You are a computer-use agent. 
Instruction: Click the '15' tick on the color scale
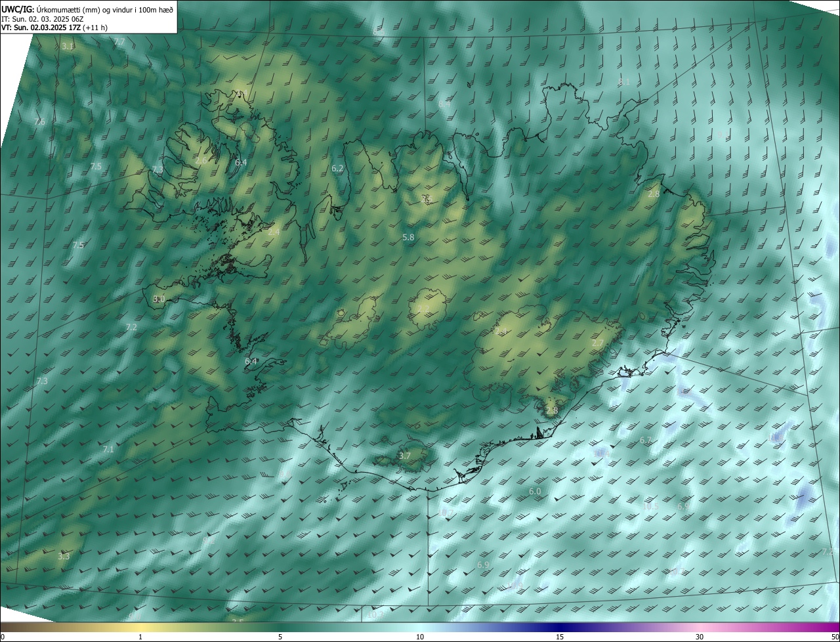click(x=560, y=637)
